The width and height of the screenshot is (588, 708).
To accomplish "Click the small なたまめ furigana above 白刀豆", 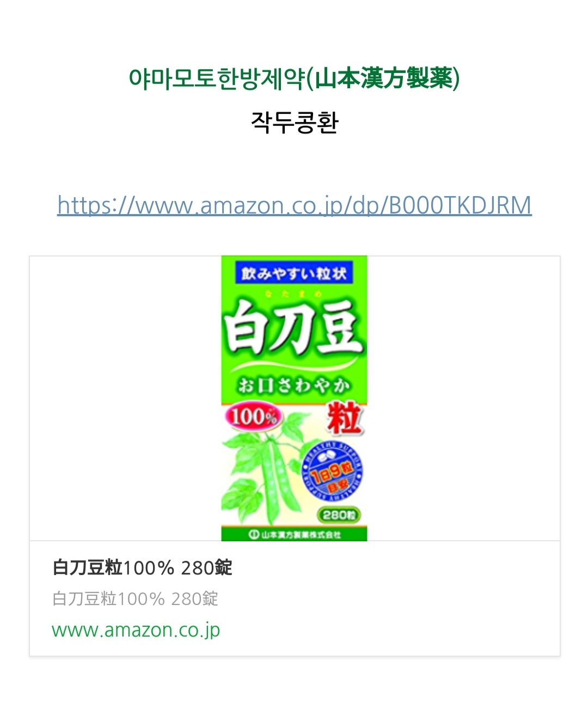I will pyautogui.click(x=294, y=294).
